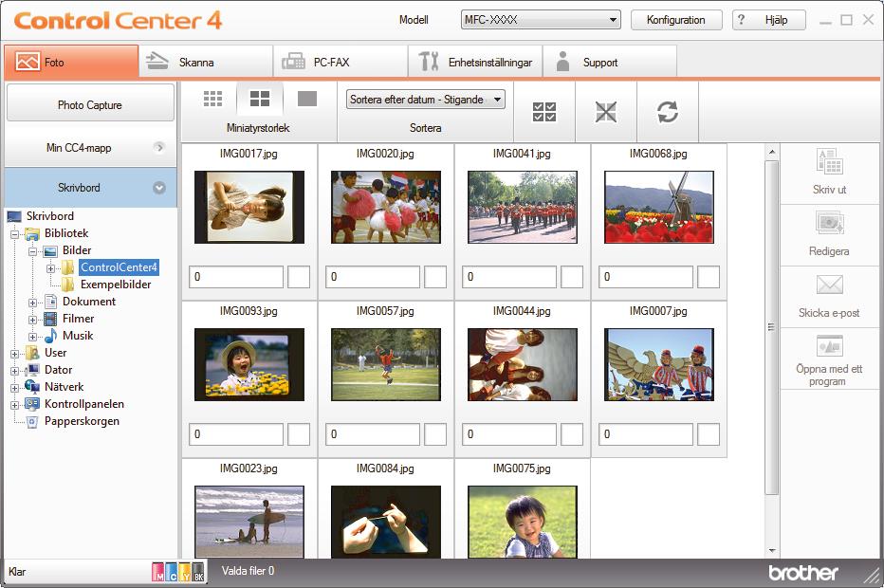Tick the checkbox under IMG0041.jpg
This screenshot has width=884, height=588.
point(572,277)
